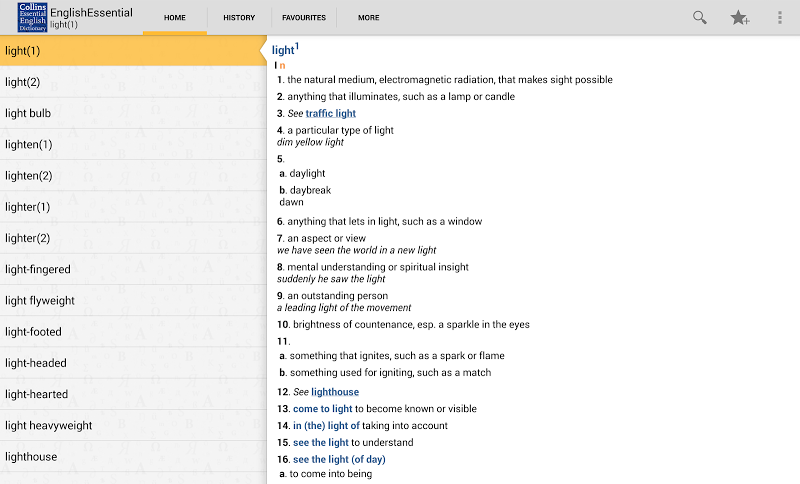Tap definition 1 about electromagnetic radiation
The width and height of the screenshot is (800, 484).
point(444,80)
